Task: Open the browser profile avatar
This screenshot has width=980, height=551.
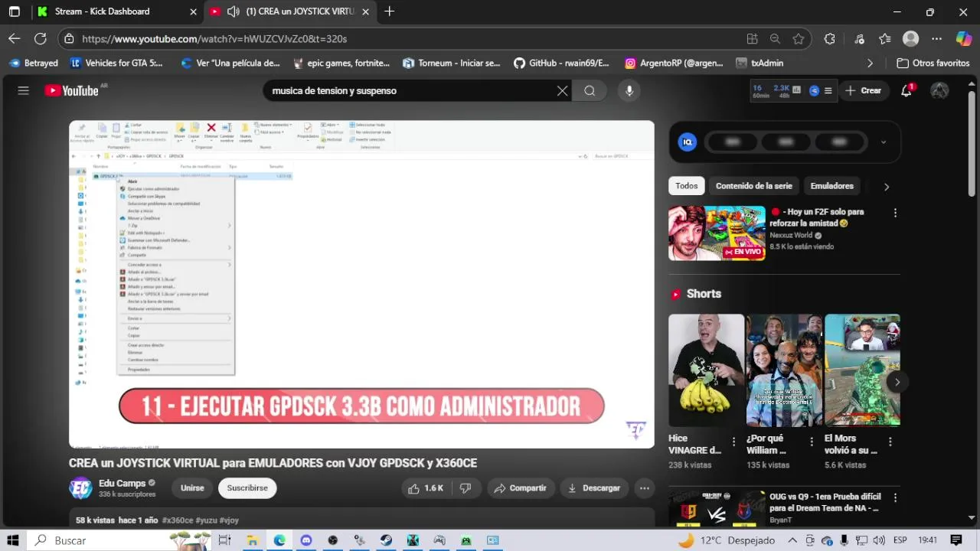Action: tap(910, 38)
